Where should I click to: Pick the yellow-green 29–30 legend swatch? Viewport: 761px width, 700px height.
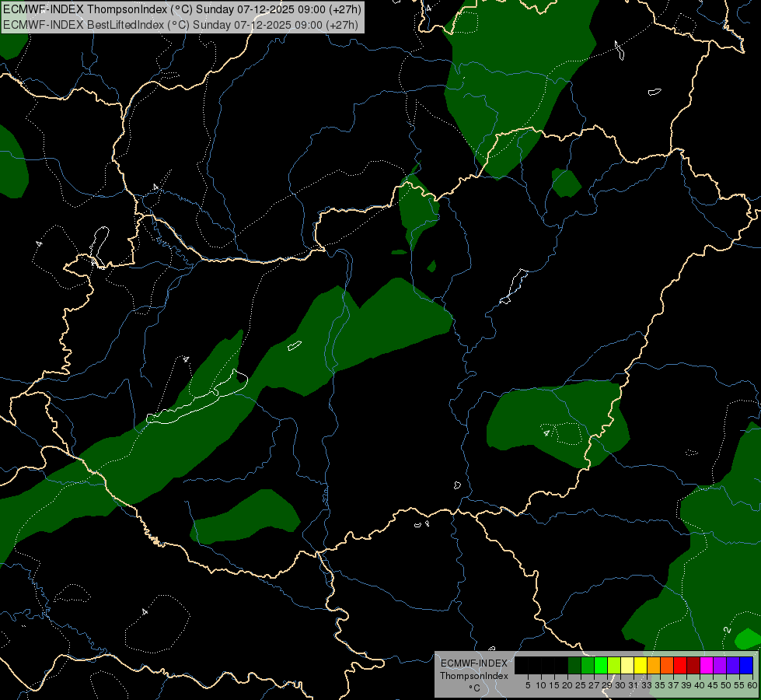(614, 665)
